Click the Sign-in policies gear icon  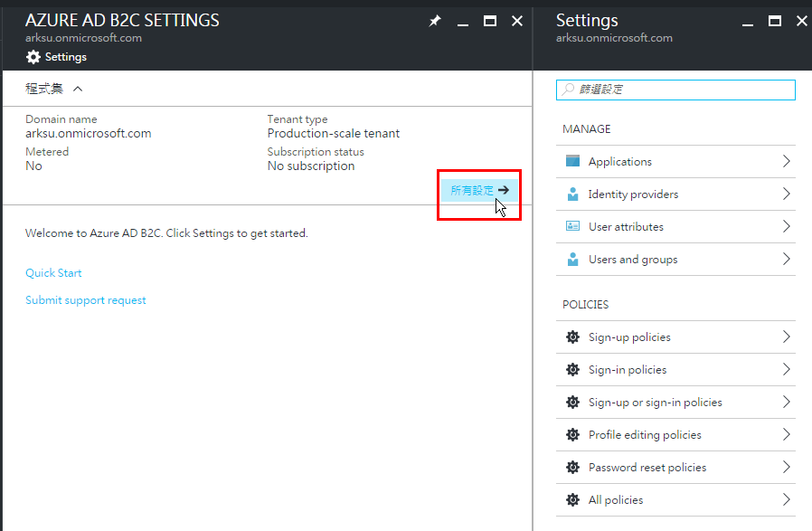(572, 370)
